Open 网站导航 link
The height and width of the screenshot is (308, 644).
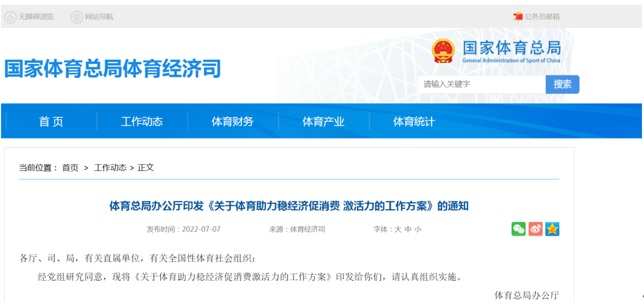[99, 17]
